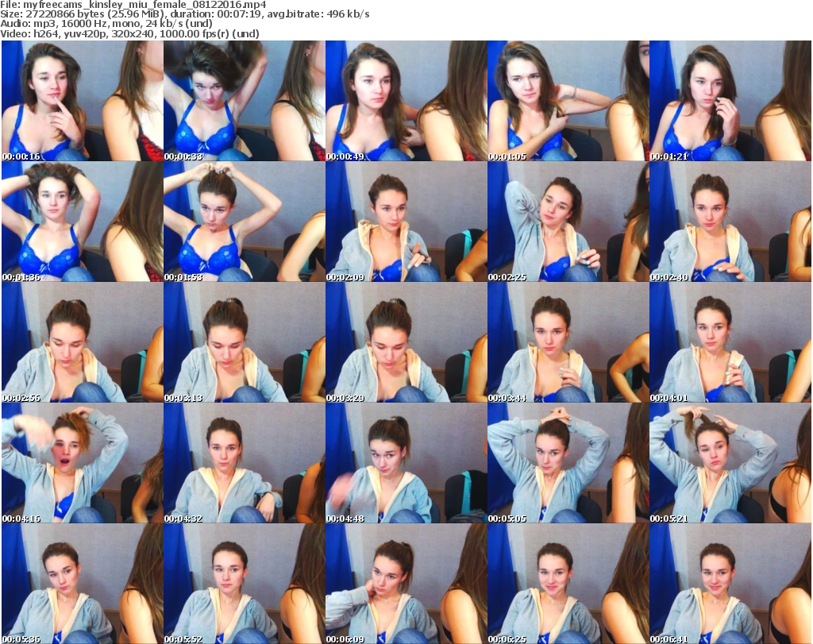Click the thumbnail stamped 00:04:48
This screenshot has height=644, width=813.
coord(406,463)
